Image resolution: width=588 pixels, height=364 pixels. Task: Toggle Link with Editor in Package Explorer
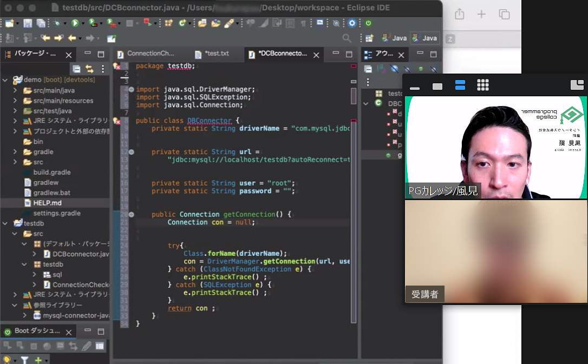point(89,69)
